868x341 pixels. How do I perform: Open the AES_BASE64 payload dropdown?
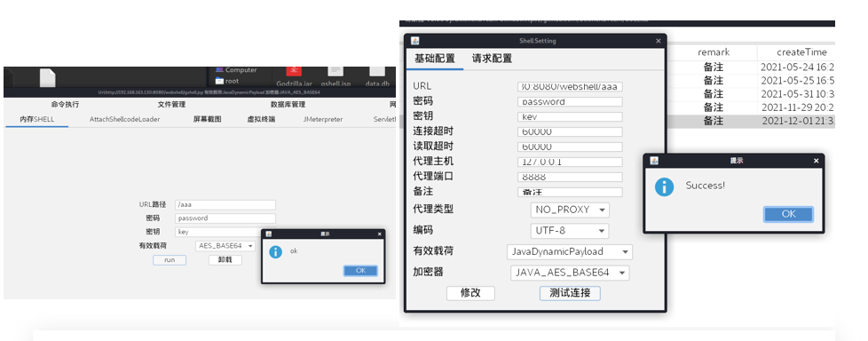click(x=225, y=246)
